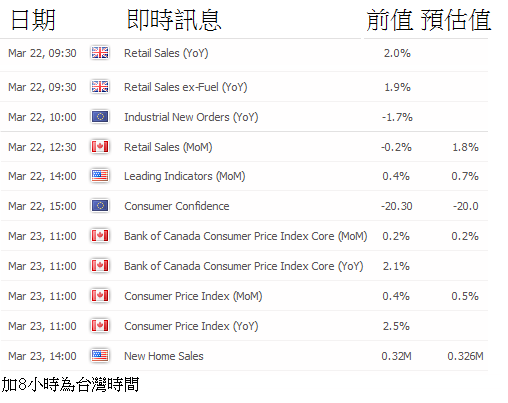Click the 前值 column header
The width and height of the screenshot is (508, 403).
click(x=389, y=20)
